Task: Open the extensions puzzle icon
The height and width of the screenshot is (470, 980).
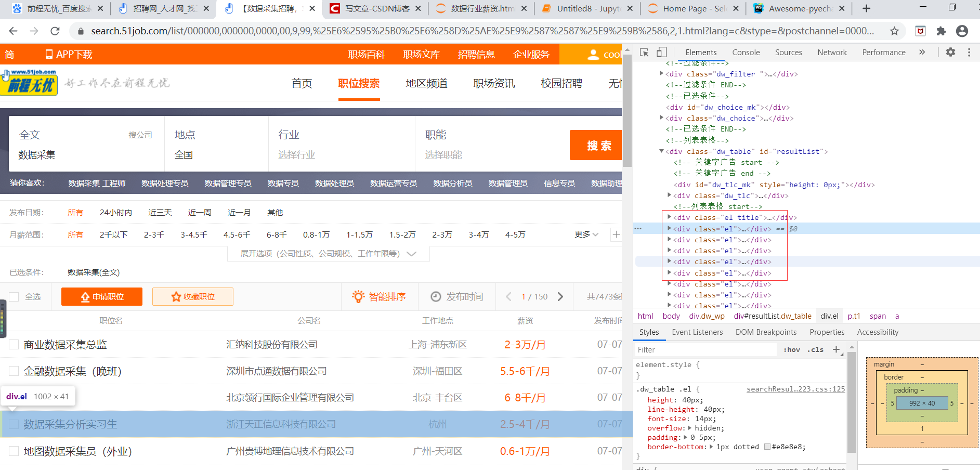Action: [x=941, y=31]
